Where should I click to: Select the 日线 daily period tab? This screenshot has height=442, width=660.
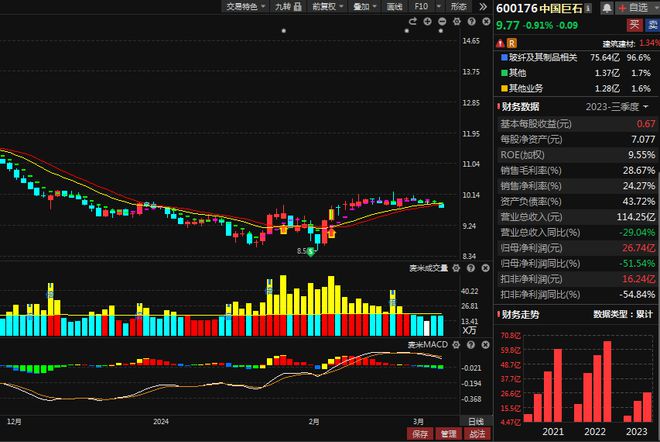(476, 421)
